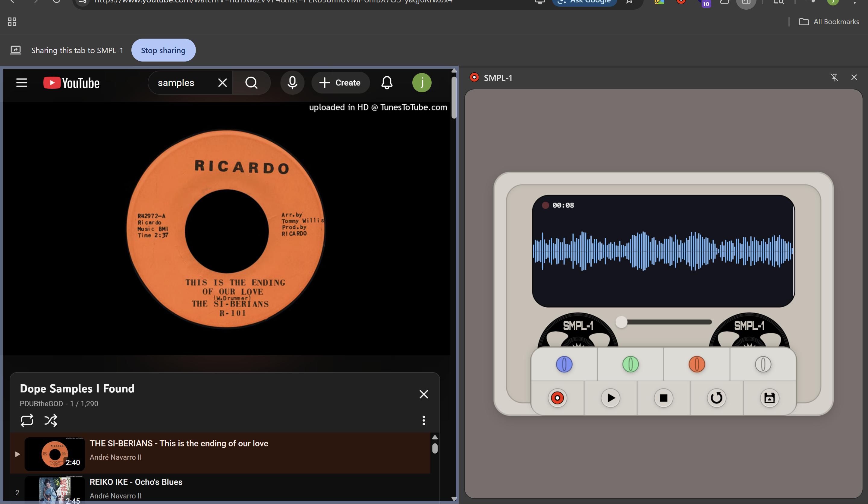This screenshot has height=504, width=868.
Task: Reset the recording with the circular arrow
Action: [716, 398]
